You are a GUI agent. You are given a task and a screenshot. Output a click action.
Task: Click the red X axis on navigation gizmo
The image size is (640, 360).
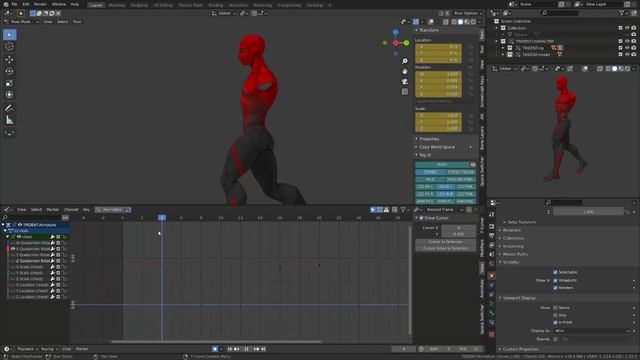[396, 43]
